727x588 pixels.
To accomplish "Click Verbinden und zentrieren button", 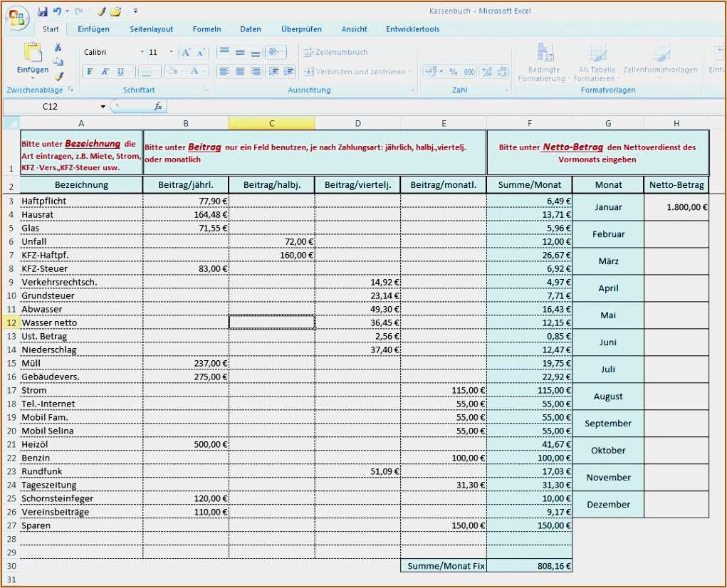I will click(x=355, y=72).
